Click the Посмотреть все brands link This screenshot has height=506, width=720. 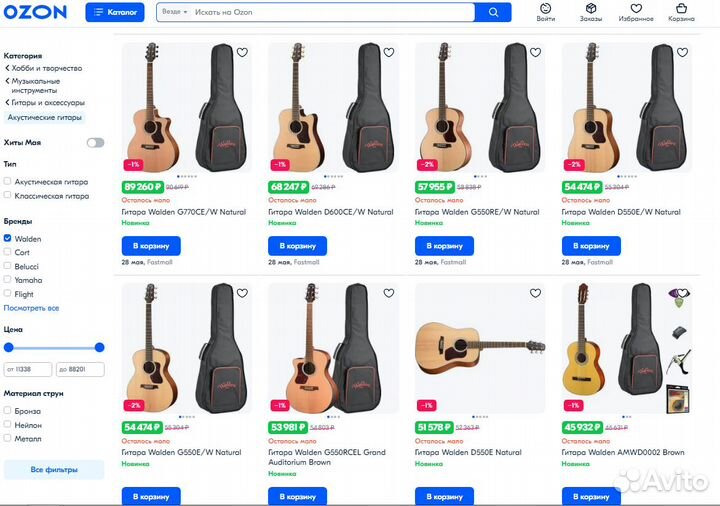click(31, 308)
